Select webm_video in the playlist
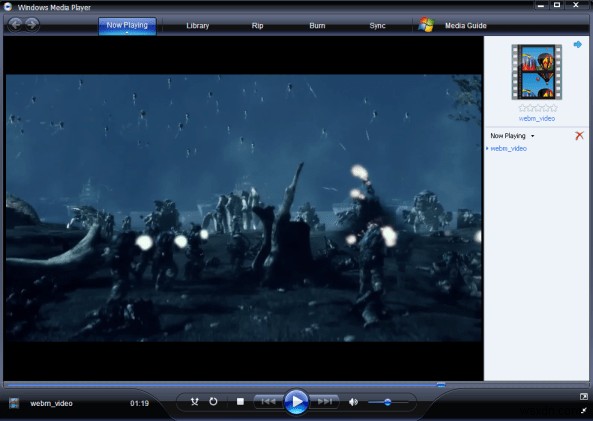Screen dimensions: 593x421 [x=508, y=148]
